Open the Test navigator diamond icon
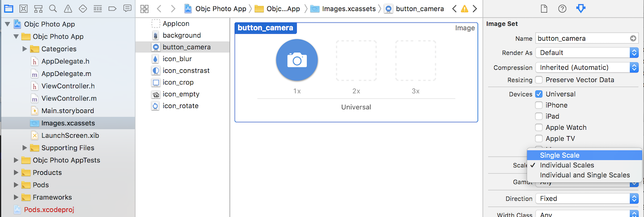 83,9
